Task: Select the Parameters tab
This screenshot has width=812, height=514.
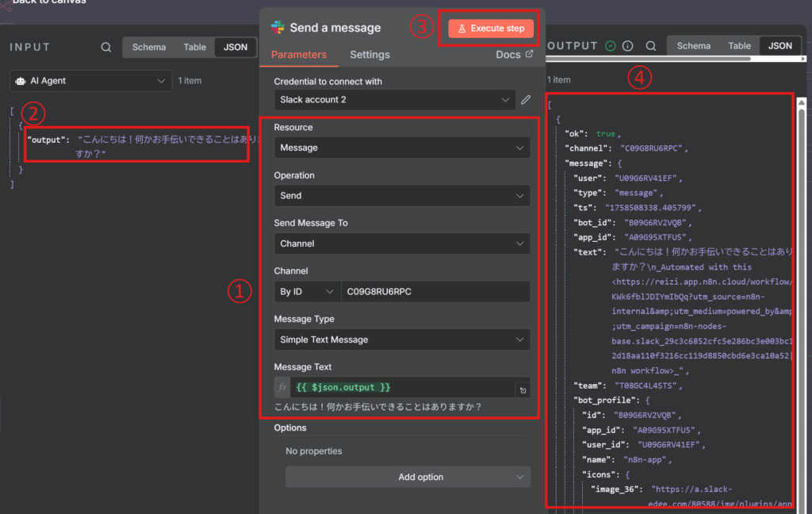Action: 299,55
